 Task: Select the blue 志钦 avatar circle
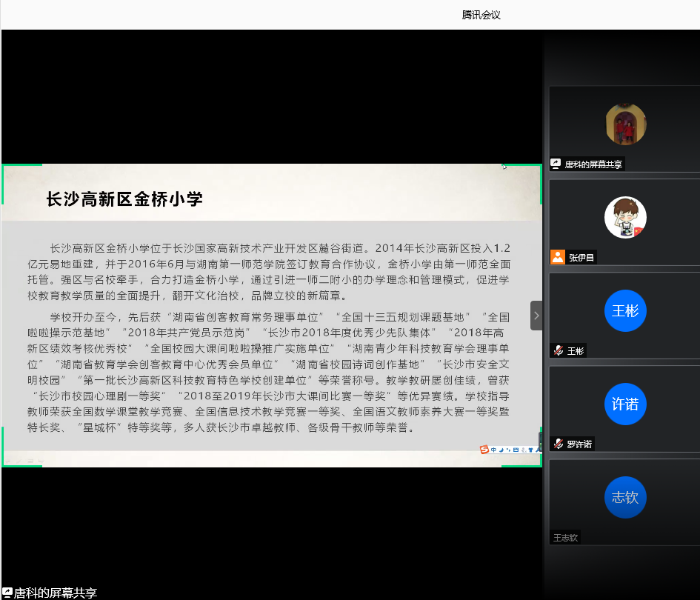(625, 498)
